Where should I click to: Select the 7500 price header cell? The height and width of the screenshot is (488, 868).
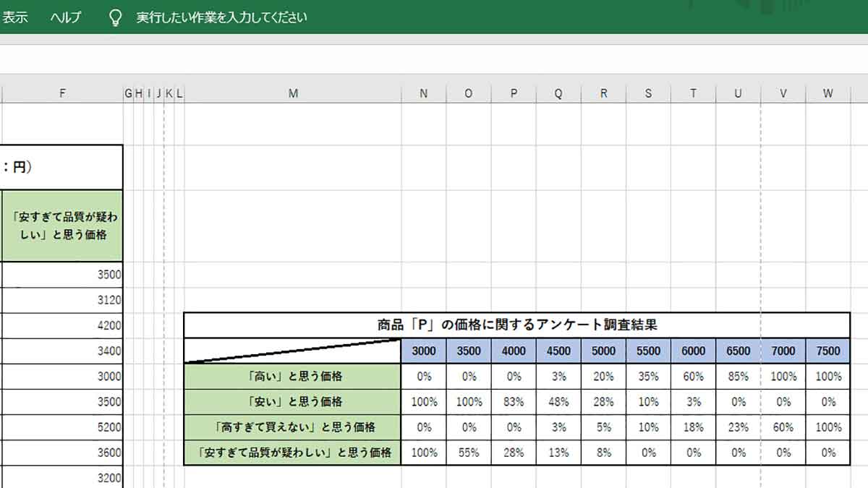[x=827, y=351]
